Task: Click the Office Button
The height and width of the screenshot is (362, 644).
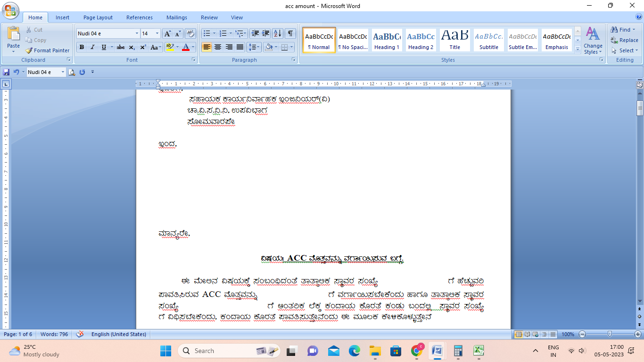Action: pyautogui.click(x=10, y=10)
